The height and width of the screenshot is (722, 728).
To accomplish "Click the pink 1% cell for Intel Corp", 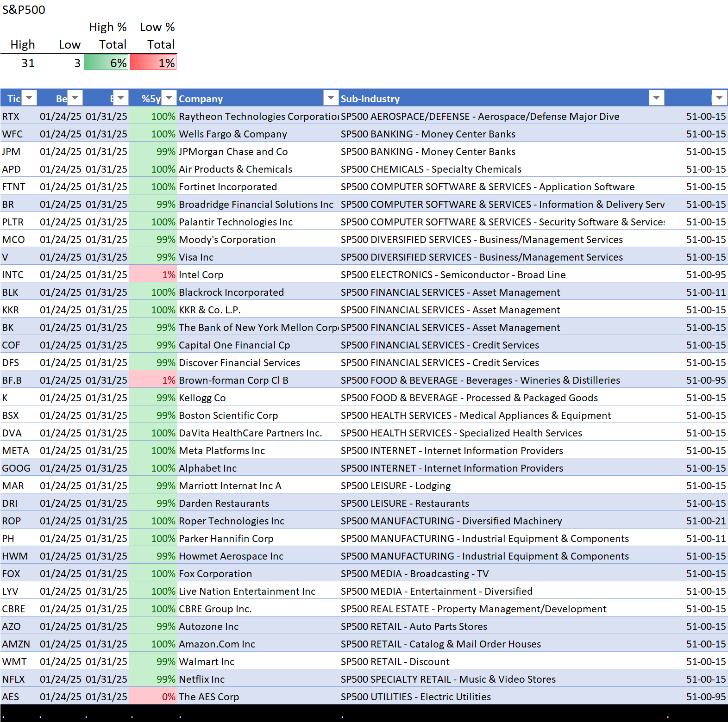I will (153, 274).
